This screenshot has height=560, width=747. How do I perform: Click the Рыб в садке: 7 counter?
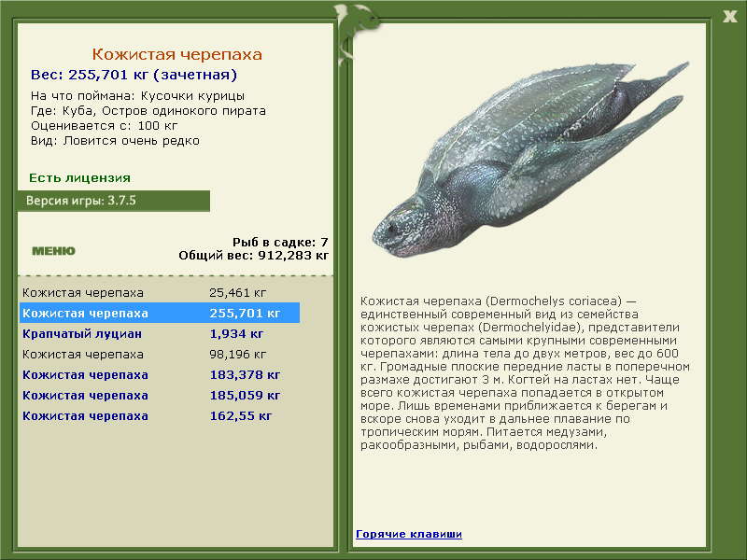tap(280, 242)
